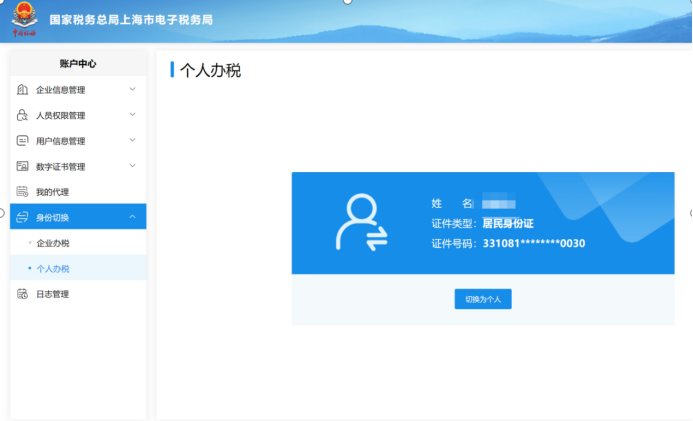Expand the 人员权限管理 chevron
The height and width of the screenshot is (421, 693).
132,115
